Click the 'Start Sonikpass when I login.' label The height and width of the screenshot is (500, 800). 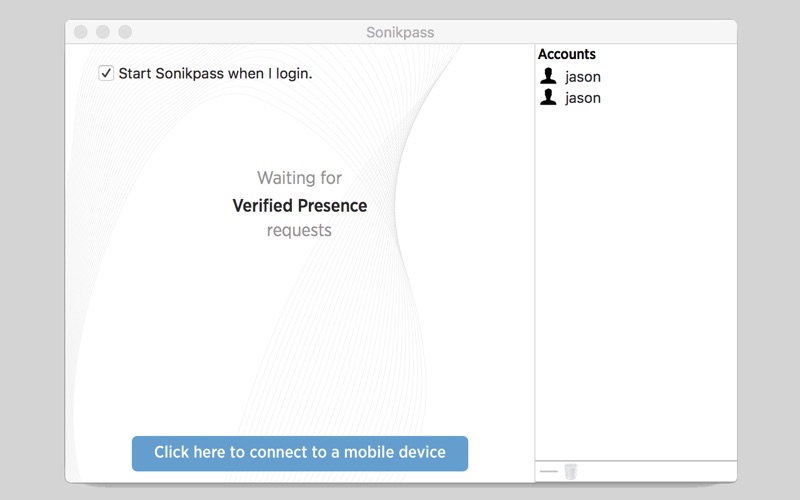pos(215,73)
